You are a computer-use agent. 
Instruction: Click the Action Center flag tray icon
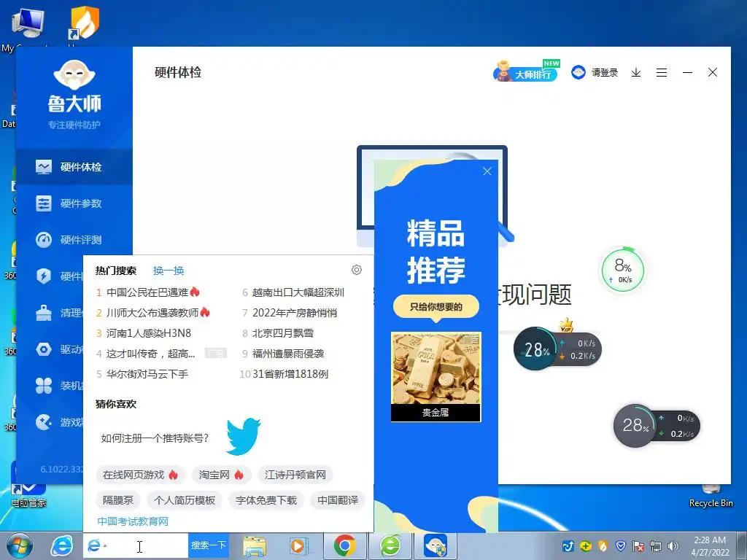[638, 546]
